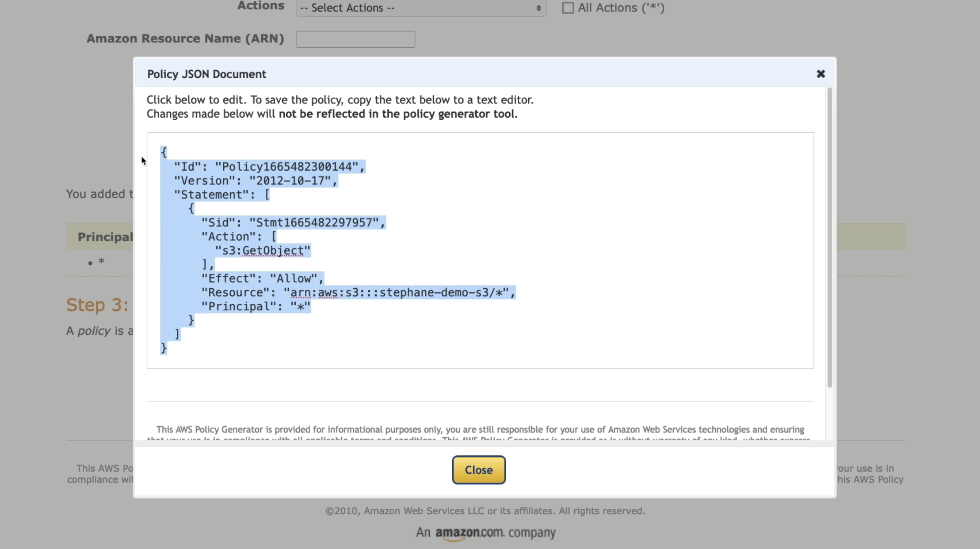Click the "s3:GetObject" action text

[263, 250]
